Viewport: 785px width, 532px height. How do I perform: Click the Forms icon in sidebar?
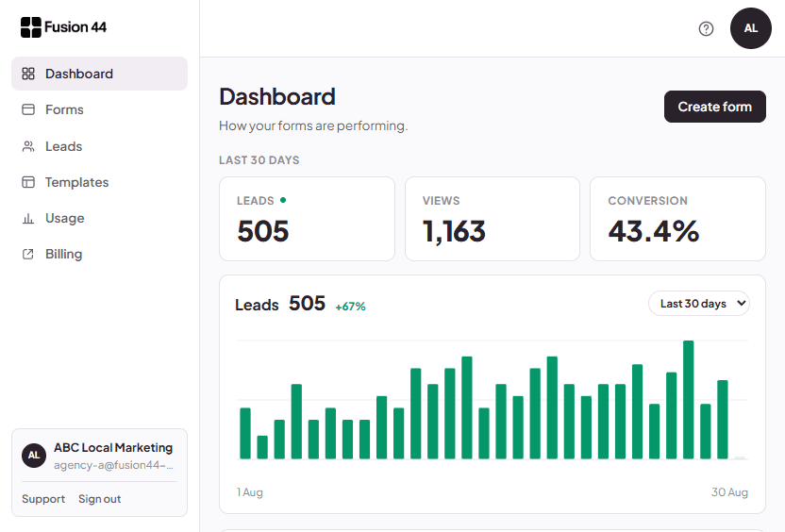coord(28,109)
